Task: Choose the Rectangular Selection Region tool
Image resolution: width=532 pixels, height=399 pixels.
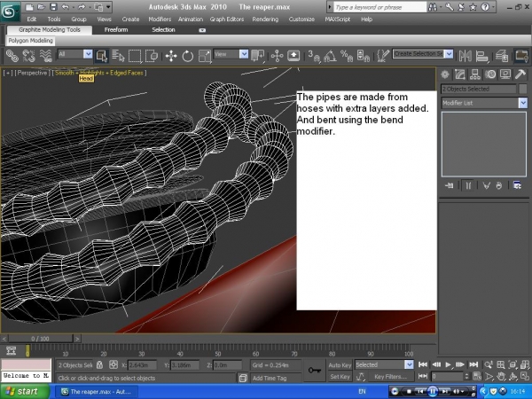Action: [135, 56]
